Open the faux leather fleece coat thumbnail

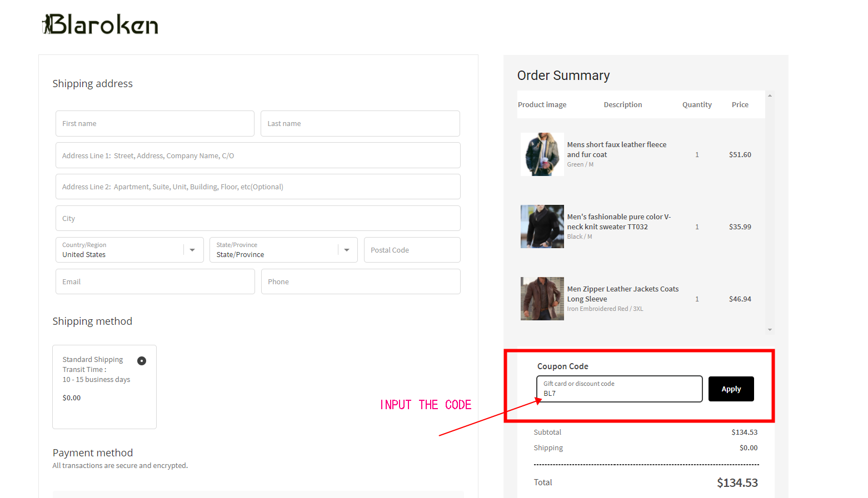pyautogui.click(x=542, y=154)
